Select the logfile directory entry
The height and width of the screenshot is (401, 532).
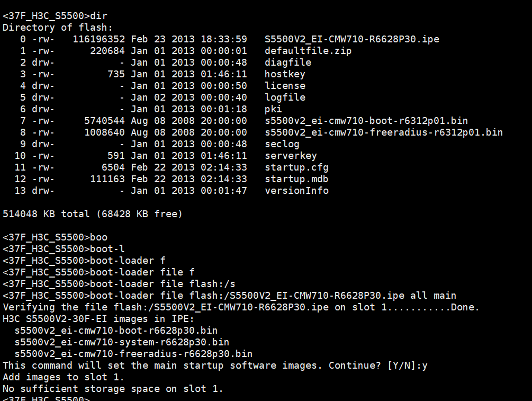tap(285, 97)
